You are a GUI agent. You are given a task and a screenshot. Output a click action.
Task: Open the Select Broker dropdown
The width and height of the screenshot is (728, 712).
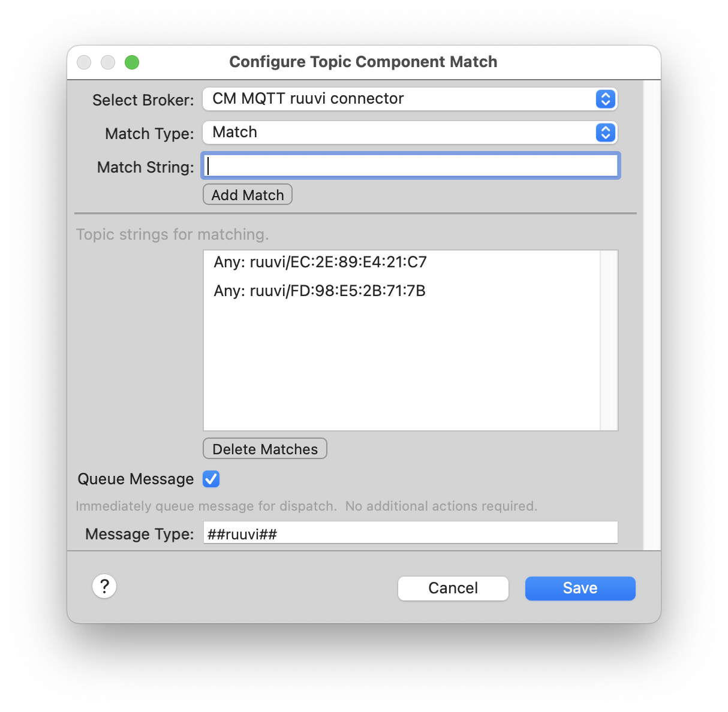click(410, 99)
